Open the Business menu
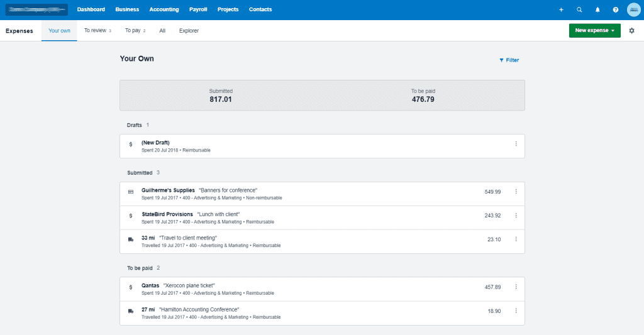Image resolution: width=644 pixels, height=335 pixels. pyautogui.click(x=127, y=9)
